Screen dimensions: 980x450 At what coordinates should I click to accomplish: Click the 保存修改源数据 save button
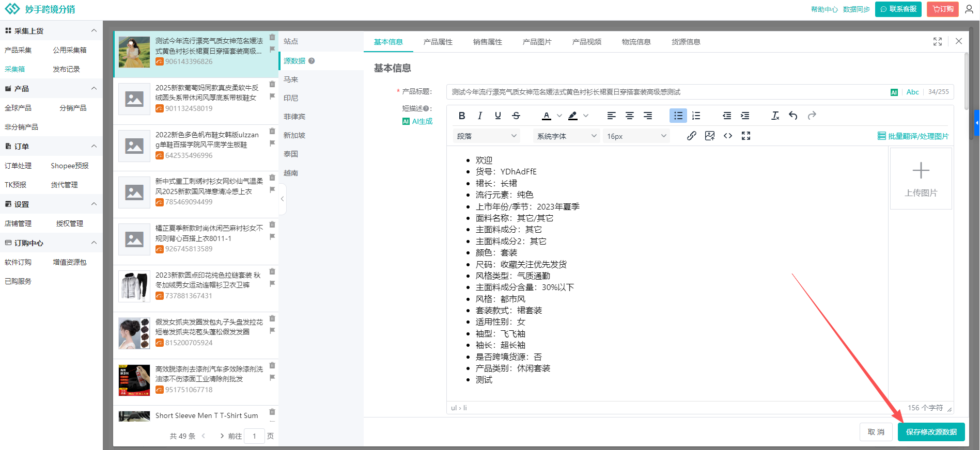click(x=931, y=432)
